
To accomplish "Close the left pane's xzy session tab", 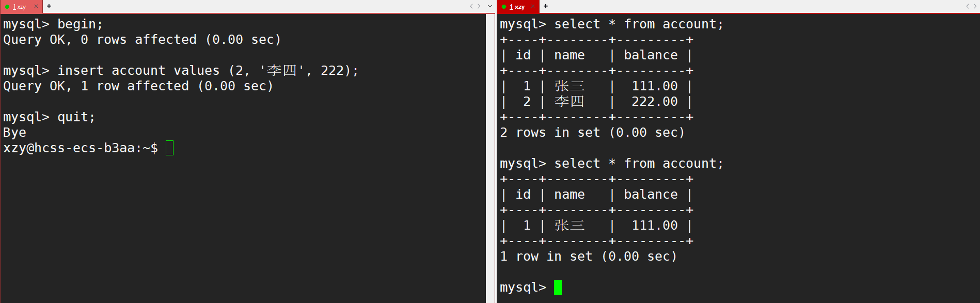I will (x=36, y=6).
